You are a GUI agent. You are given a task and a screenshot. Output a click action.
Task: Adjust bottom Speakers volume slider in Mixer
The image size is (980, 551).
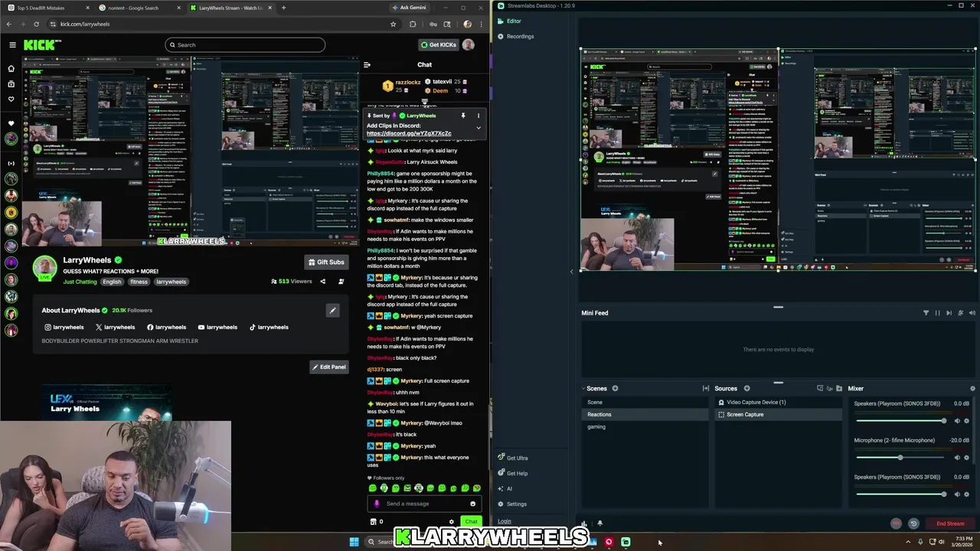(900, 494)
